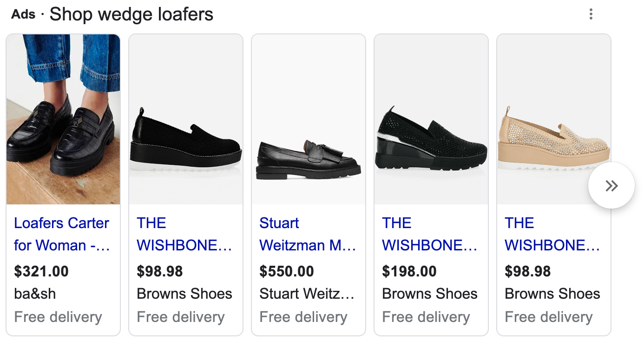
Task: Click the Shop wedge loafers heading
Action: click(131, 14)
